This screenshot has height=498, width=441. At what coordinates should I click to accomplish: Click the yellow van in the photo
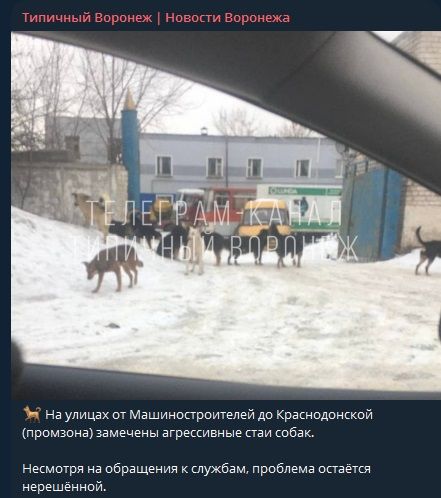tap(263, 218)
